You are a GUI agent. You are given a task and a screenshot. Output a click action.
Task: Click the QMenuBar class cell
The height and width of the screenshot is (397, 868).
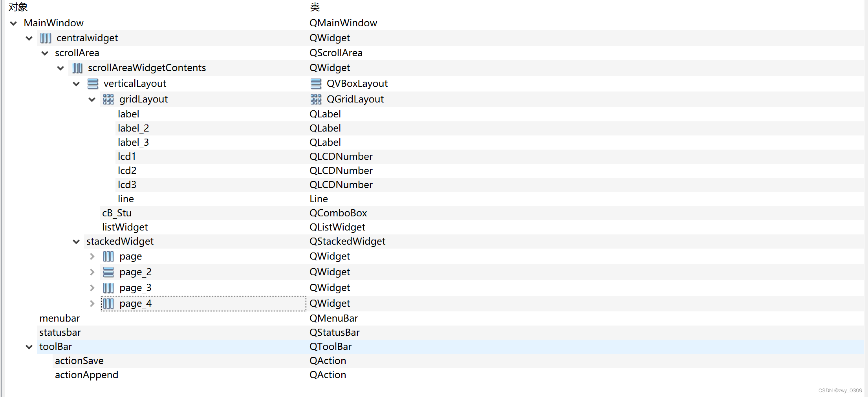coord(334,318)
